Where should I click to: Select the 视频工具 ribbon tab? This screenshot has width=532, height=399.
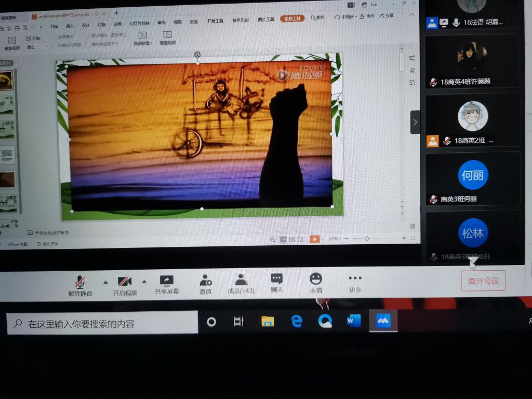(x=292, y=19)
